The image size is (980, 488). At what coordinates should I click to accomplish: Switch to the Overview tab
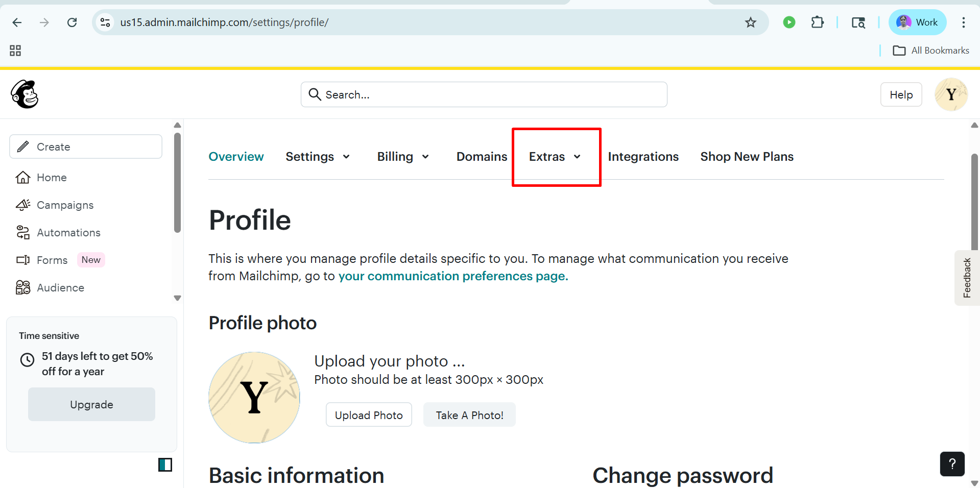tap(236, 157)
